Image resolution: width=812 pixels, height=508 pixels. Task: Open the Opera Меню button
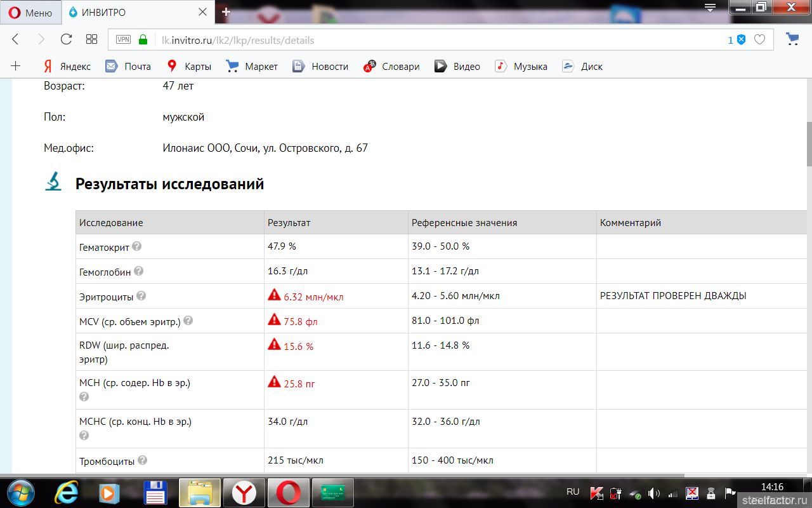click(30, 13)
